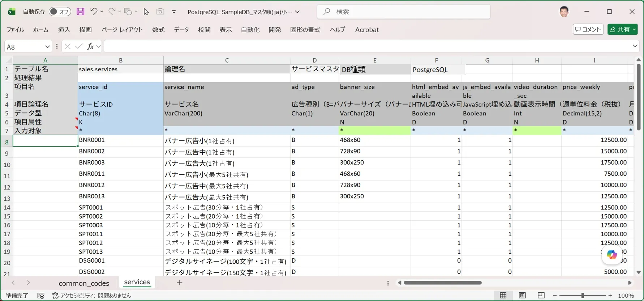Screen dimensions: 644x301
Task: Expand the formula bar chevron
Action: [635, 46]
